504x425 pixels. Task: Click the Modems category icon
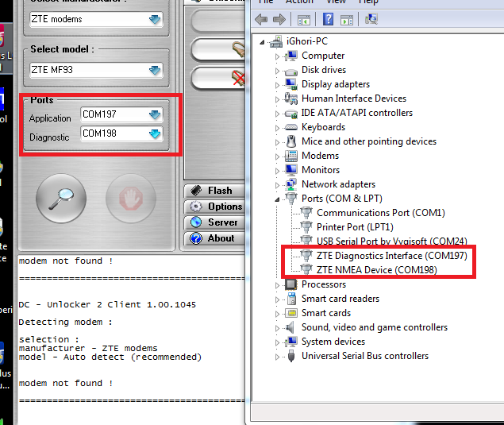coord(291,156)
